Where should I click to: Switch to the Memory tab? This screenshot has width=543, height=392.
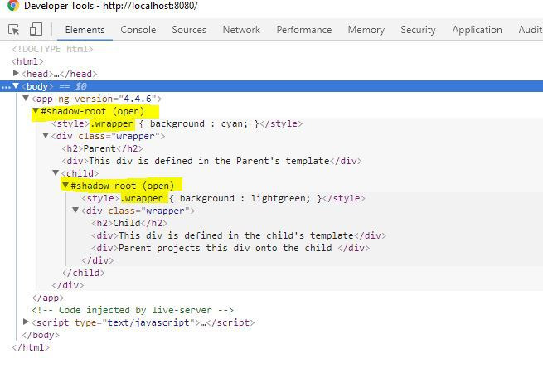point(366,30)
